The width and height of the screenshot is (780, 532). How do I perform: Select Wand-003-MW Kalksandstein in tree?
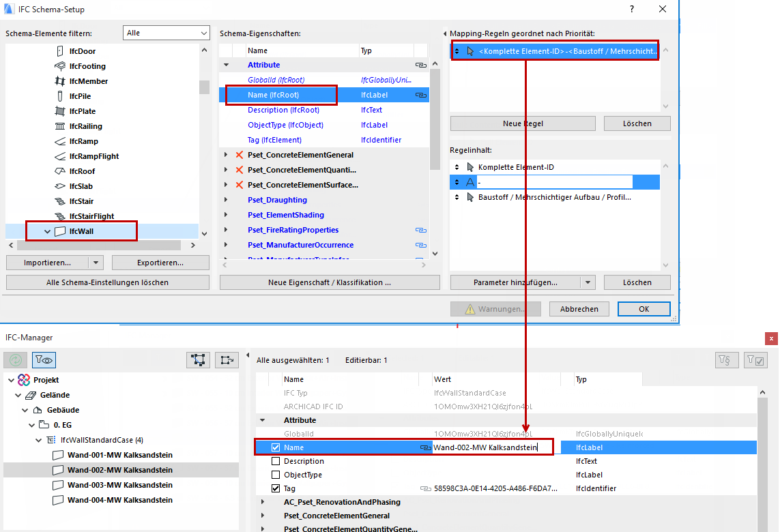(x=120, y=485)
